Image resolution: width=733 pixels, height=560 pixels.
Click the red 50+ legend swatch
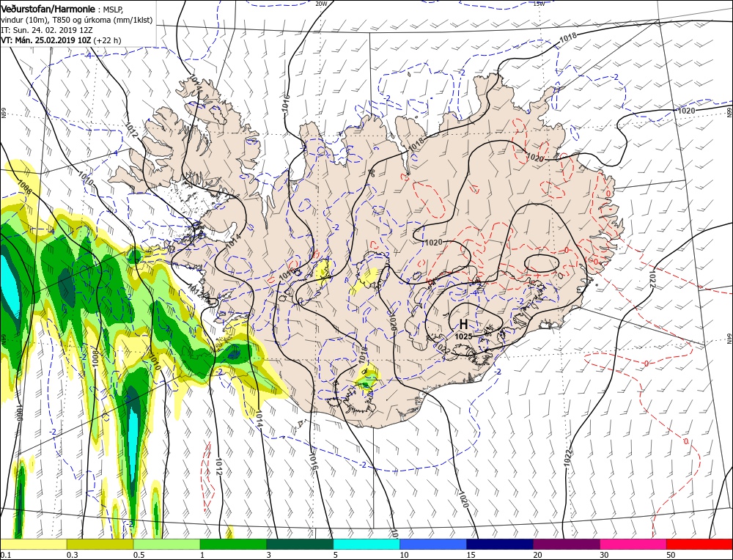click(699, 544)
